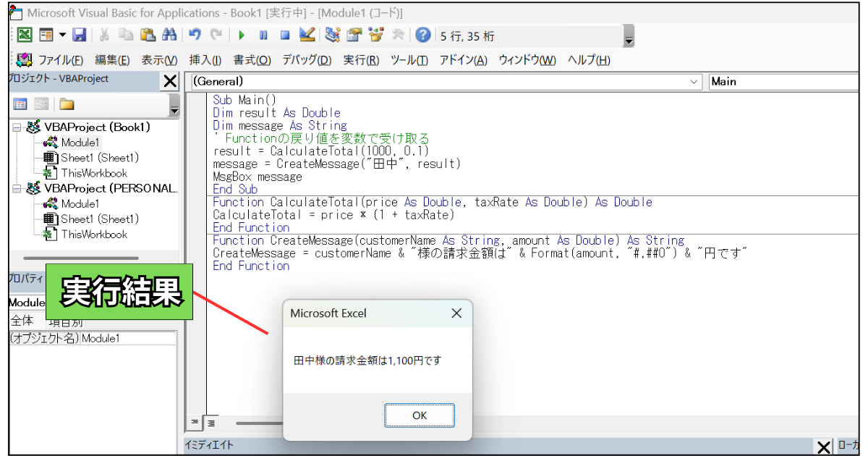Open the 実行(R) menu
This screenshot has height=456, width=868.
(x=361, y=60)
